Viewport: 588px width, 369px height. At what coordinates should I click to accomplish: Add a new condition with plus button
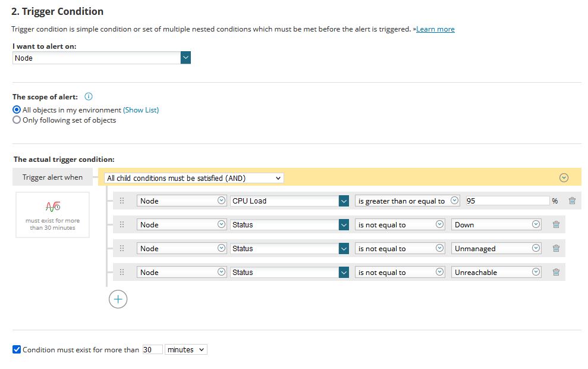[x=118, y=299]
